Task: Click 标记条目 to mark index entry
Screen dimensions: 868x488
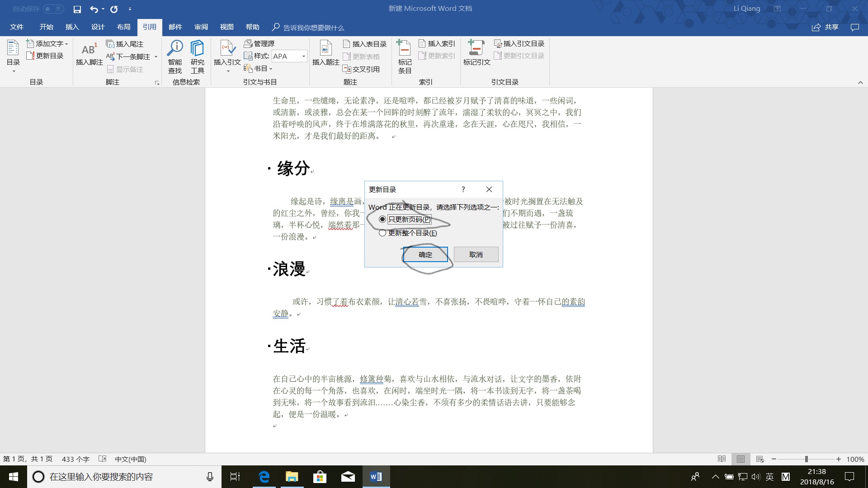Action: pos(404,56)
